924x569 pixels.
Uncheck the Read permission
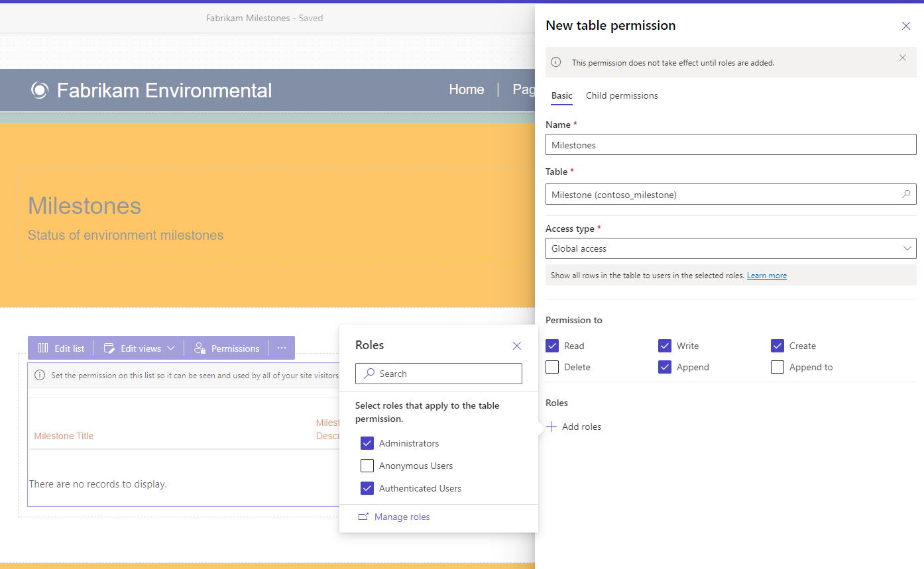pos(552,346)
